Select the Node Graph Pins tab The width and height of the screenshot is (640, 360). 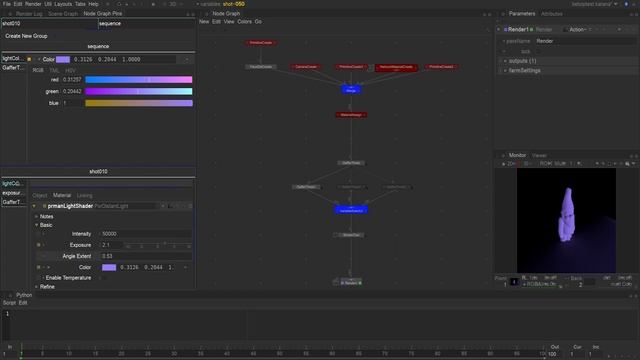pos(103,13)
